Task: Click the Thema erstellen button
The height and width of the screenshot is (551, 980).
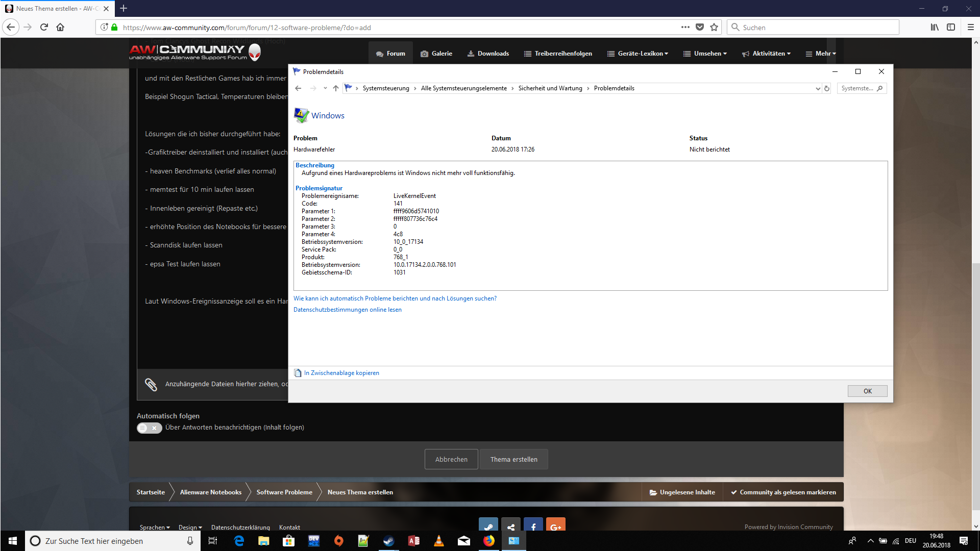Action: (513, 459)
